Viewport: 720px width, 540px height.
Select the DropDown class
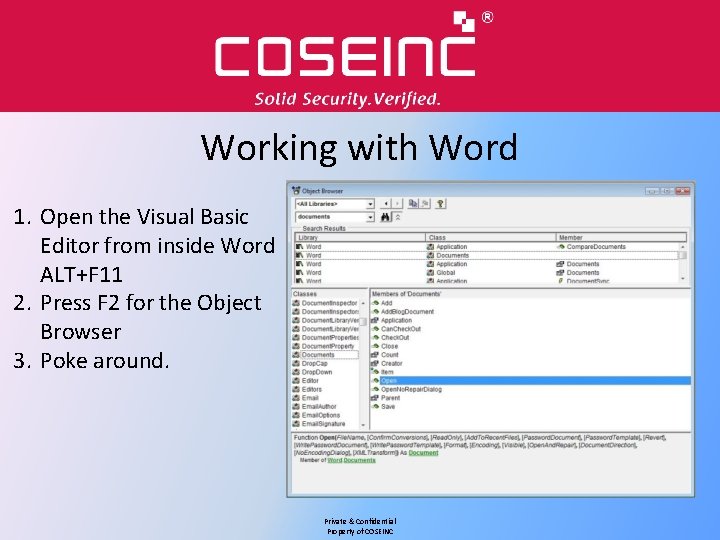(x=317, y=372)
